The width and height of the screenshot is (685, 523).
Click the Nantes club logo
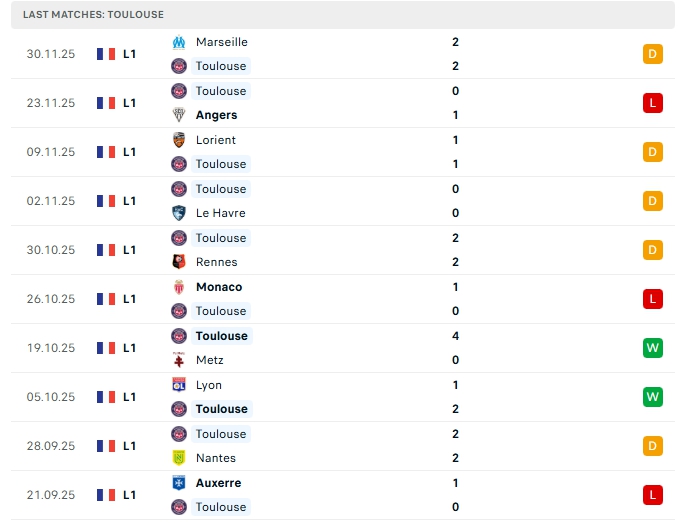coord(179,458)
